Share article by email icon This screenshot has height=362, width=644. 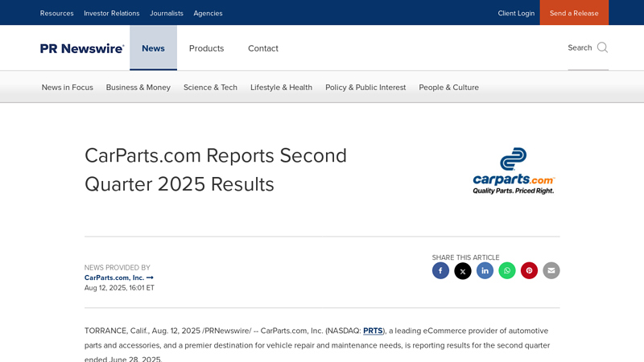coord(551,270)
